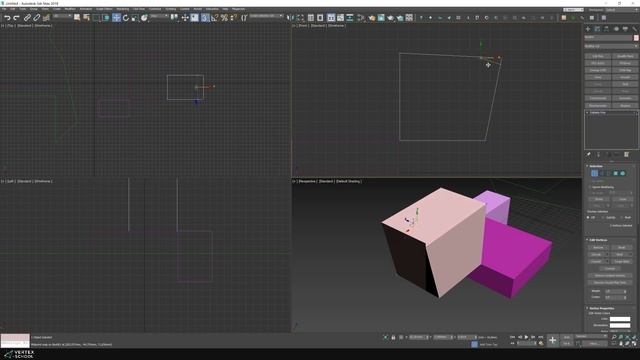This screenshot has height=360, width=640.
Task: Expand the Editable Poly stack entry
Action: (587, 113)
